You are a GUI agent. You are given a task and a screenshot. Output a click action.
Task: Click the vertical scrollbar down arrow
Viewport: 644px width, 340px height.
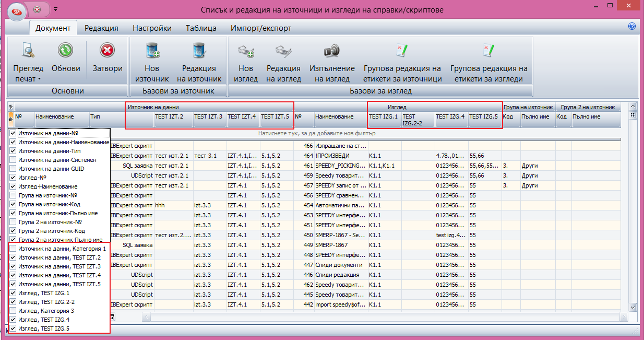633,308
